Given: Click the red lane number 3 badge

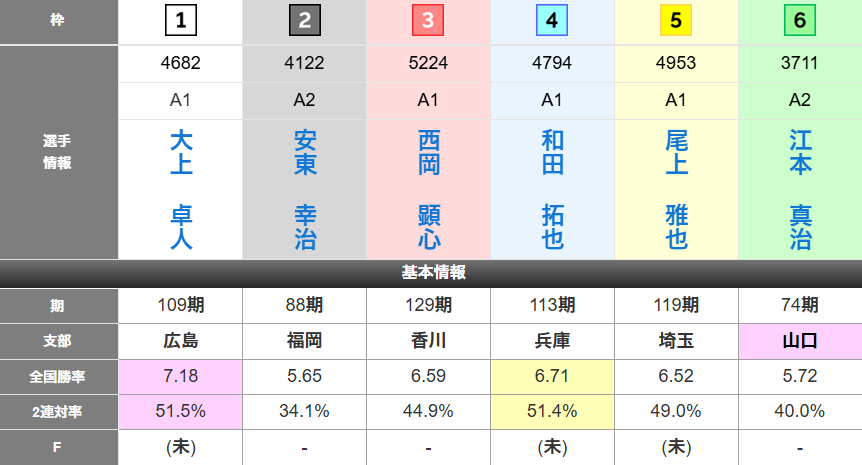Looking at the screenshot, I should pyautogui.click(x=429, y=20).
